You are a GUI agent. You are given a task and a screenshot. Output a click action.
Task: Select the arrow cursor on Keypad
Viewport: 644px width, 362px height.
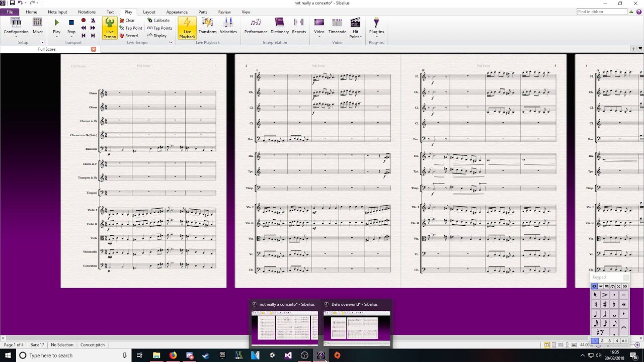(x=595, y=295)
